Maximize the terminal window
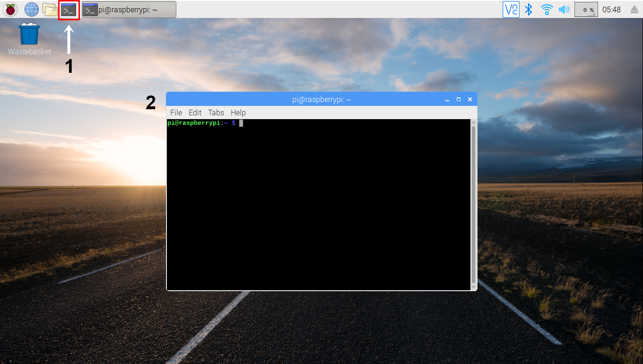 [458, 100]
